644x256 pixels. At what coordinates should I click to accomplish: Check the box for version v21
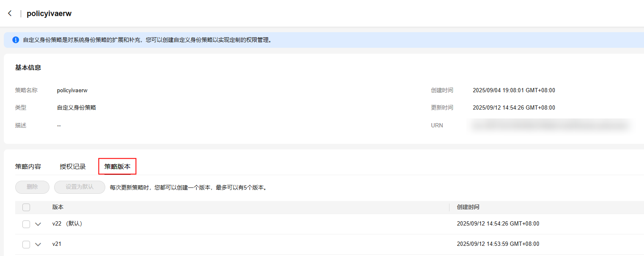tap(26, 245)
